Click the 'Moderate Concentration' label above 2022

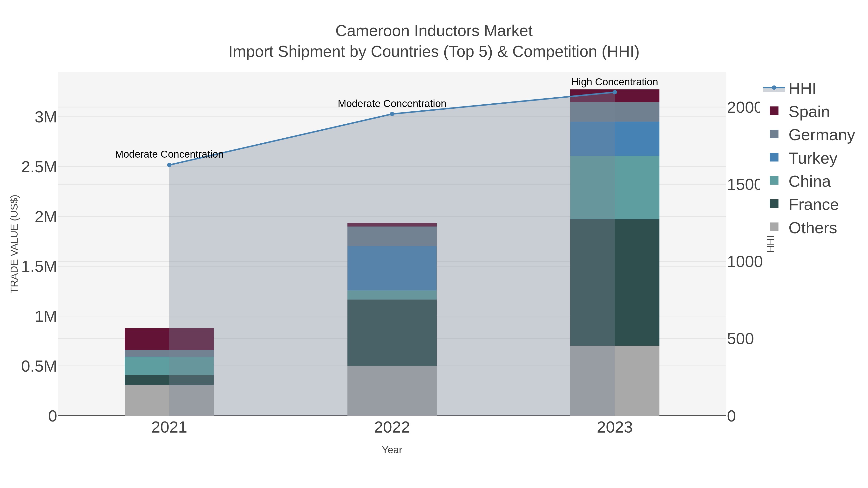(x=392, y=103)
